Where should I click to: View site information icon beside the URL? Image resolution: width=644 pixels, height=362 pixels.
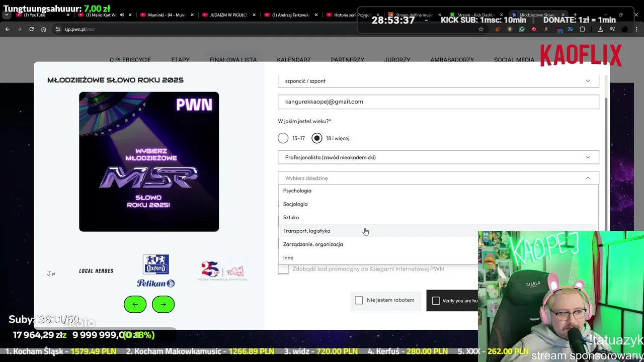pyautogui.click(x=58, y=29)
